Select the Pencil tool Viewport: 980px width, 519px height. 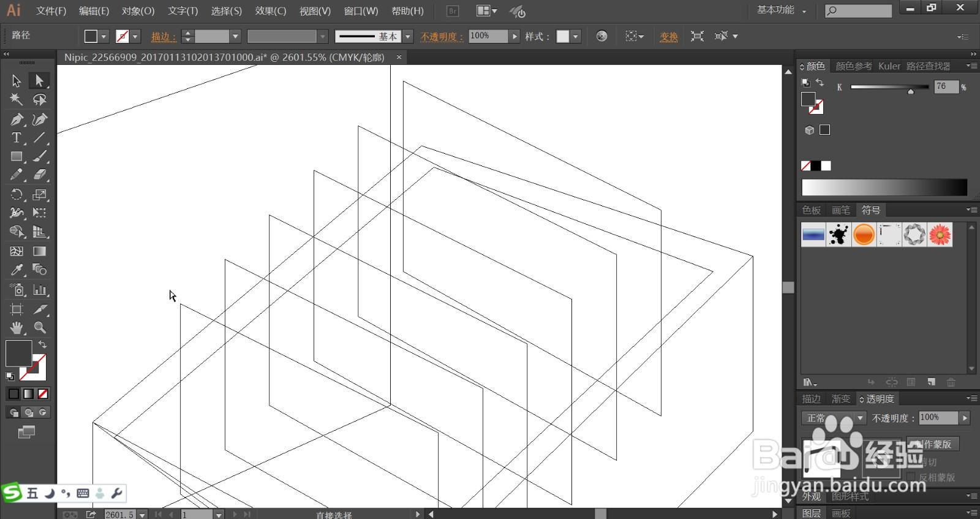pyautogui.click(x=17, y=175)
